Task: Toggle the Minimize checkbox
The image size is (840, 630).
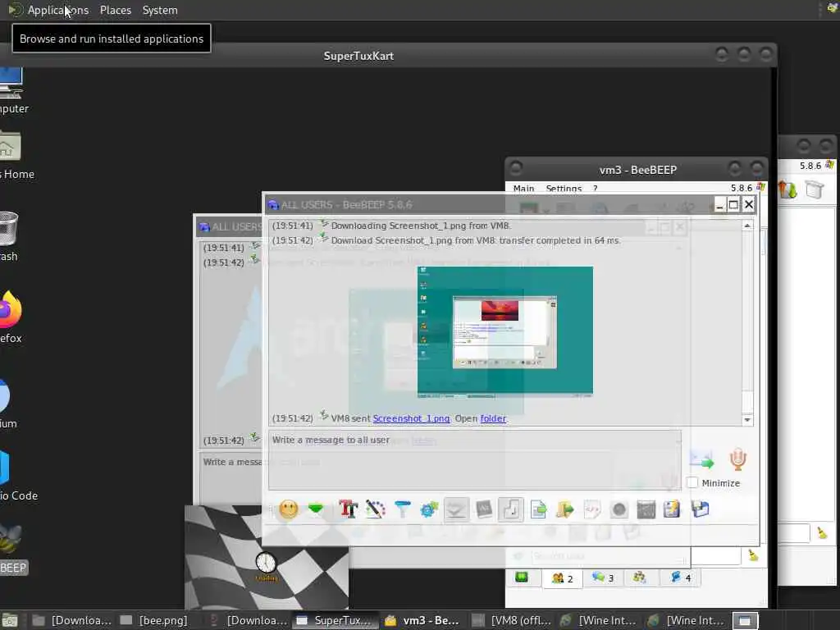Action: click(x=692, y=482)
